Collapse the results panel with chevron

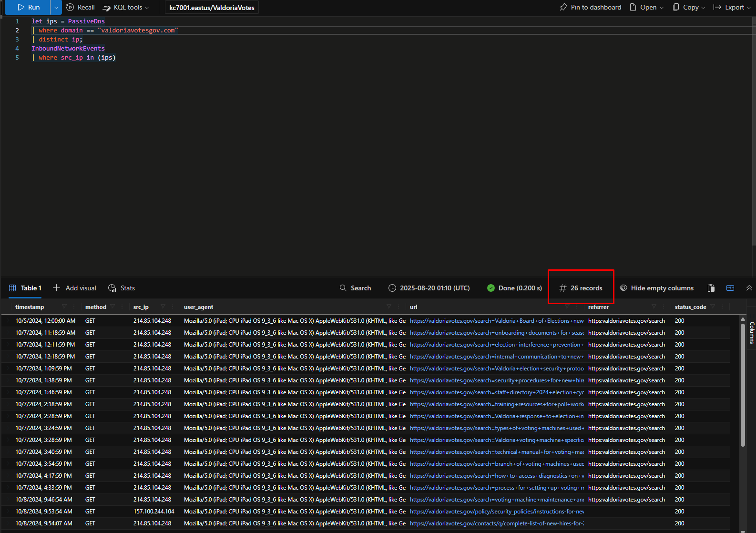(x=749, y=288)
